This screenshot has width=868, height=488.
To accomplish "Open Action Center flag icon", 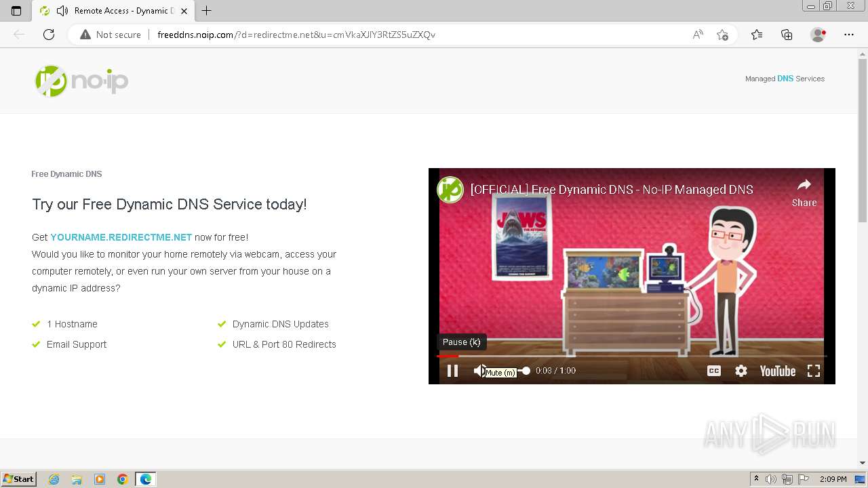I will click(804, 479).
